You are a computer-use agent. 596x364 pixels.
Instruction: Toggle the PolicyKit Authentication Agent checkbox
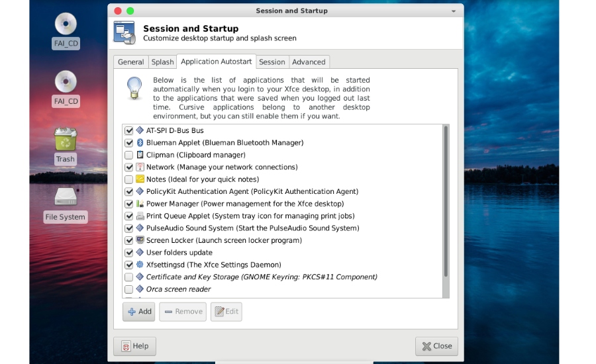129,191
